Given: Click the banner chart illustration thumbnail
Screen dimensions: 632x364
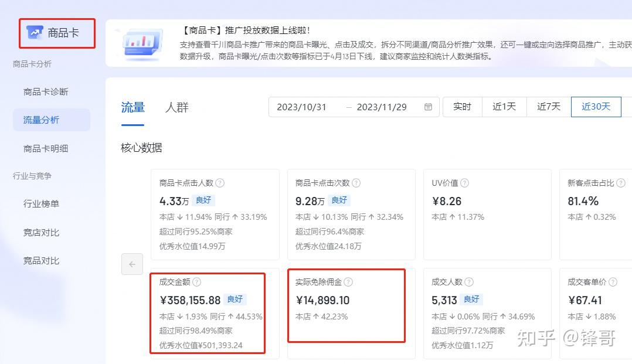Looking at the screenshot, I should 142,43.
